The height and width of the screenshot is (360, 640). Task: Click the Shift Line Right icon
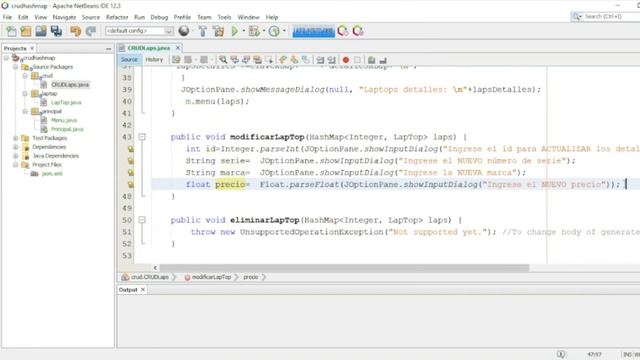click(331, 60)
